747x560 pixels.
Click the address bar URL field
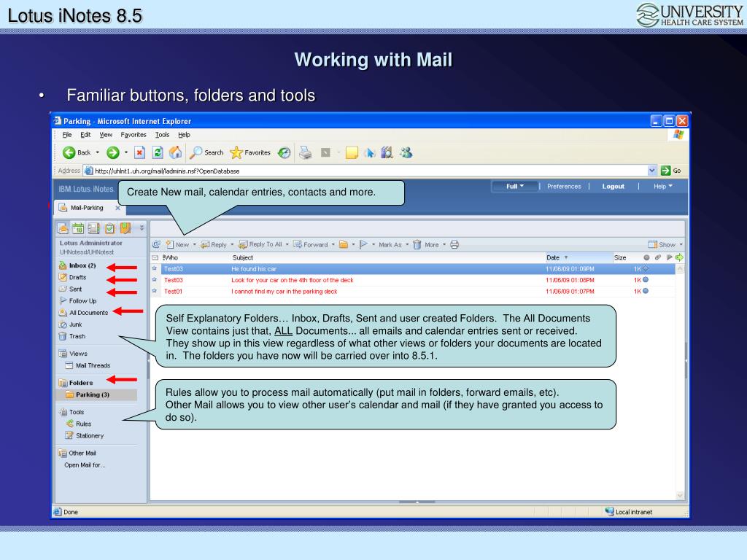click(366, 171)
